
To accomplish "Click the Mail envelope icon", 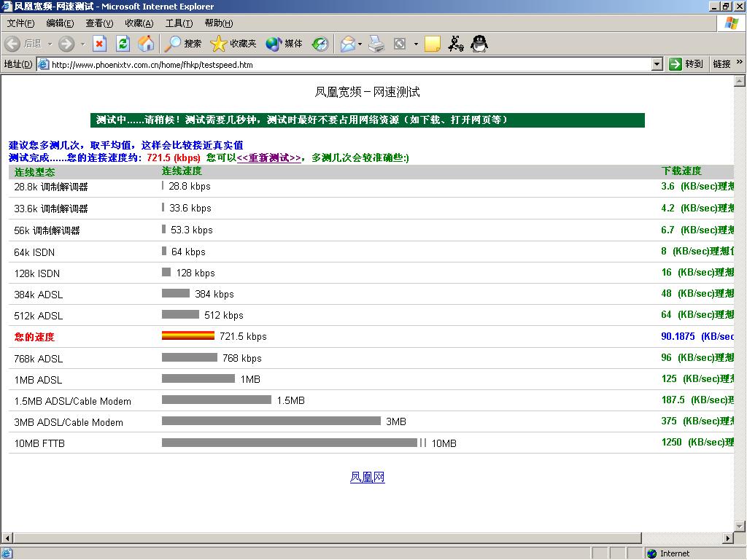I will (x=348, y=44).
